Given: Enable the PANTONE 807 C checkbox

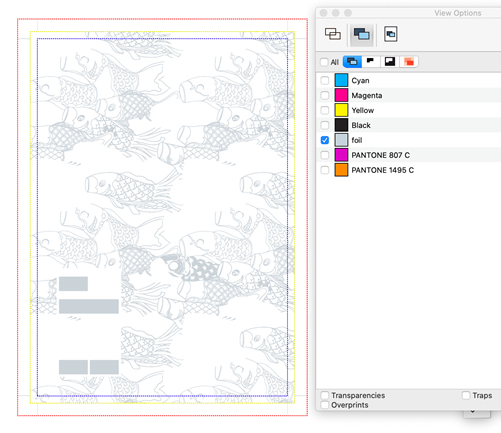Looking at the screenshot, I should pyautogui.click(x=325, y=155).
